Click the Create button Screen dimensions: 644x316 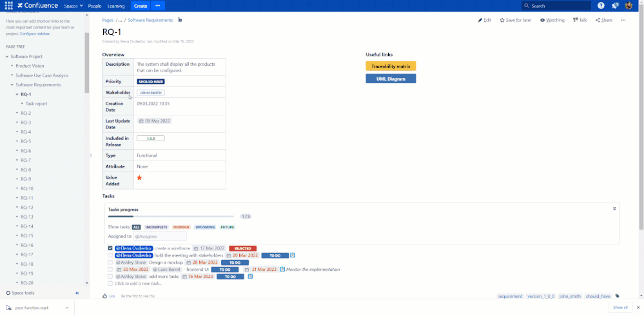pos(141,6)
